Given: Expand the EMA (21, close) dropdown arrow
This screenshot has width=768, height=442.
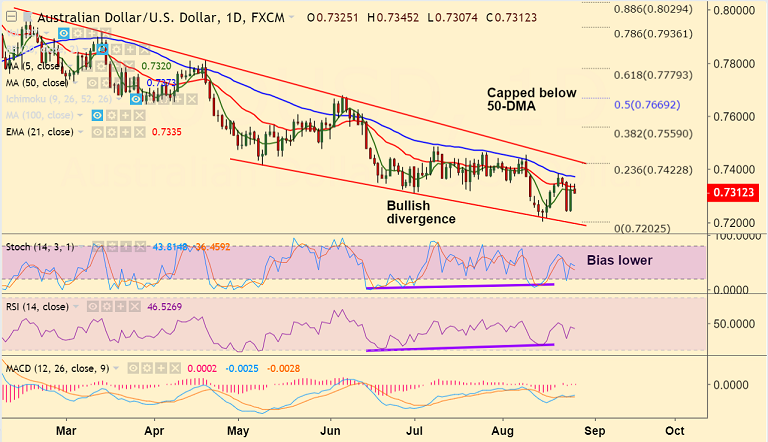Looking at the screenshot, I should pos(80,132).
